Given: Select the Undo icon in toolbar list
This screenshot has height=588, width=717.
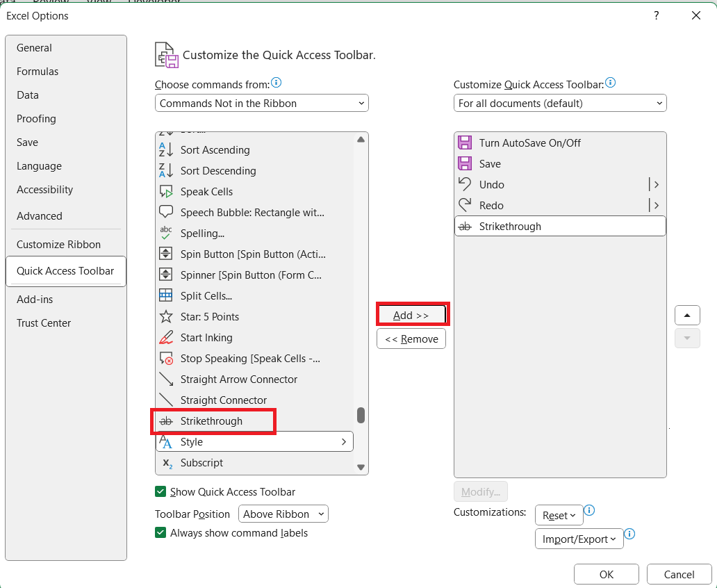Looking at the screenshot, I should (x=465, y=185).
